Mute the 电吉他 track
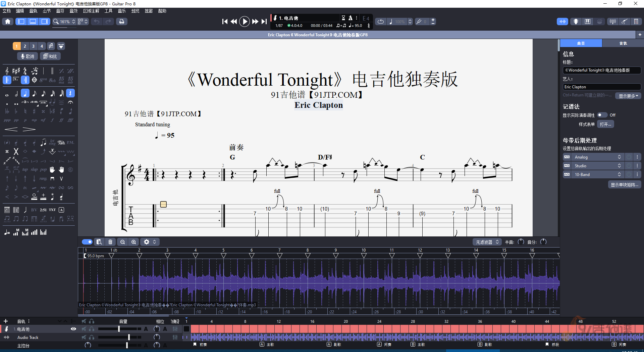 [84, 329]
